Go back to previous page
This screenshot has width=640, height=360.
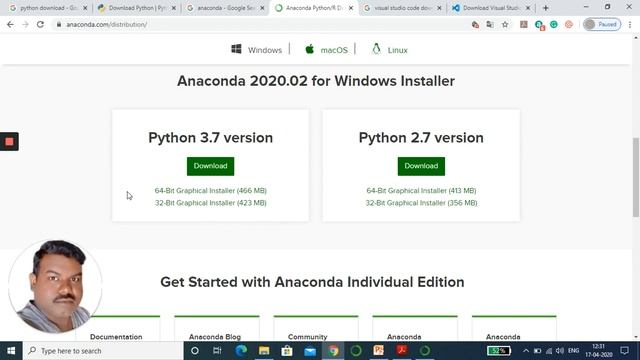pos(10,24)
